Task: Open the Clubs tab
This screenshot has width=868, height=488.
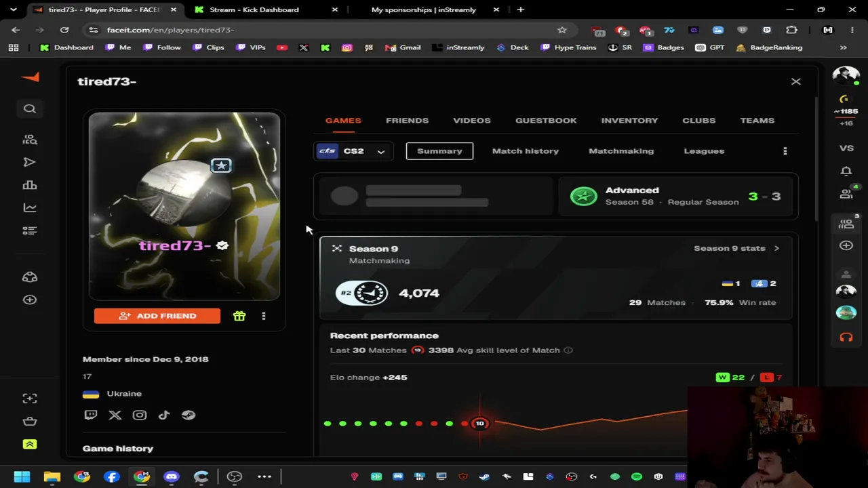Action: 698,120
